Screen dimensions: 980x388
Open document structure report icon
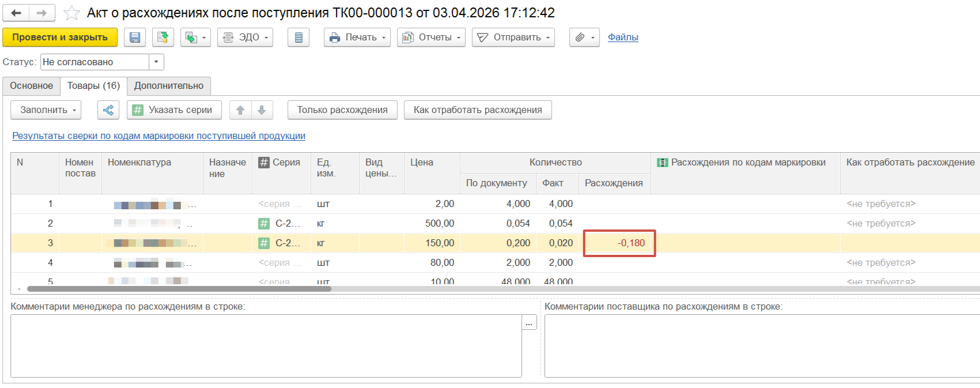point(298,37)
